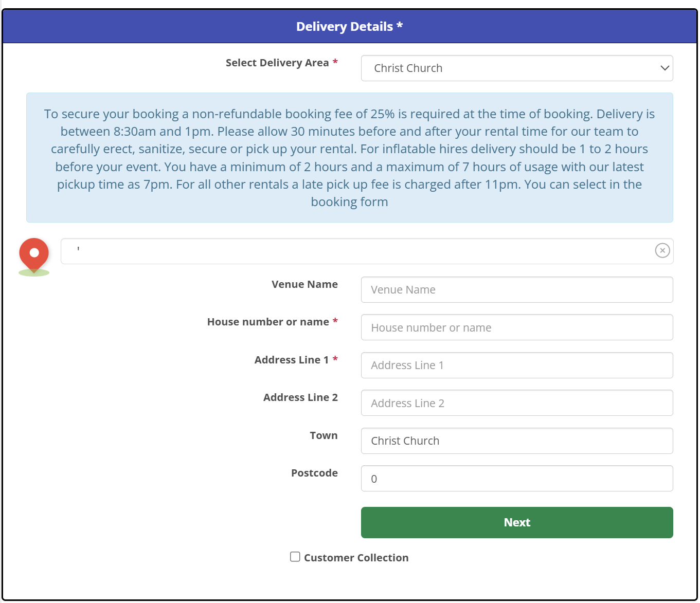The width and height of the screenshot is (700, 603).
Task: Click the Postcode field label
Action: [x=314, y=473]
